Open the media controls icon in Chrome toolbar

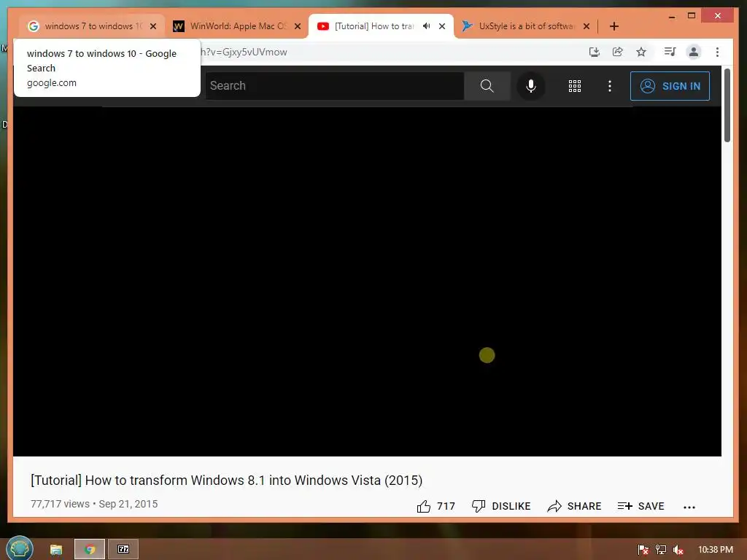point(670,52)
